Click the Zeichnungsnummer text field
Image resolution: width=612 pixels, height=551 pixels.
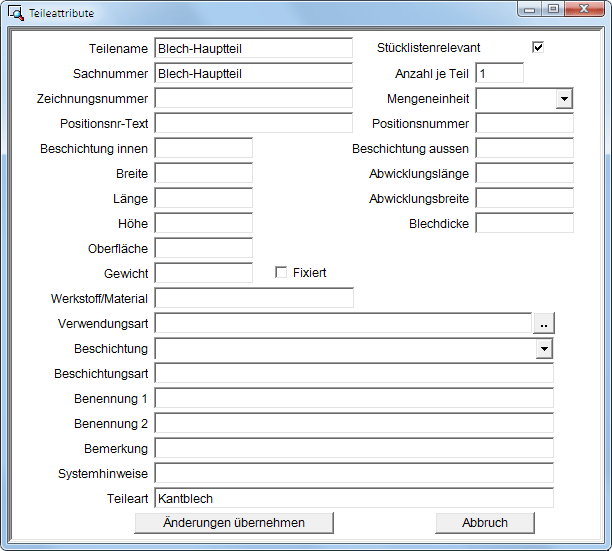[254, 98]
